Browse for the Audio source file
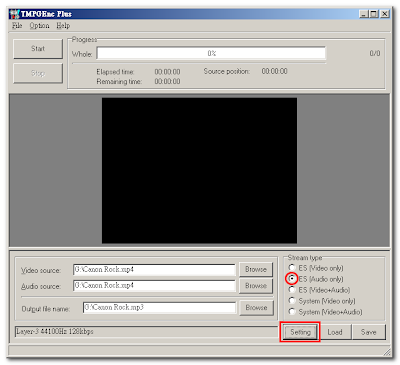400x365 pixels. click(256, 286)
